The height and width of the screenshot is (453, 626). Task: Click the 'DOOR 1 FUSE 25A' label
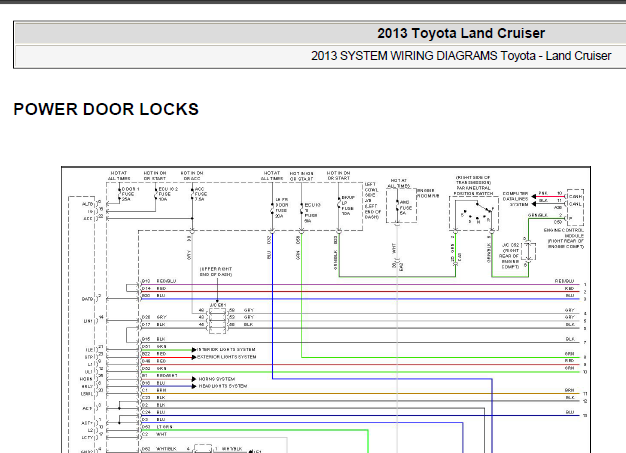click(131, 194)
